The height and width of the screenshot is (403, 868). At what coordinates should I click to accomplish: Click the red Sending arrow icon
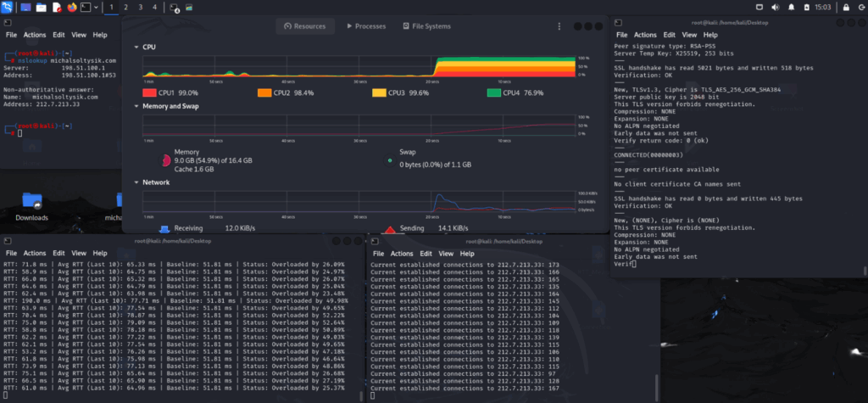tap(390, 228)
